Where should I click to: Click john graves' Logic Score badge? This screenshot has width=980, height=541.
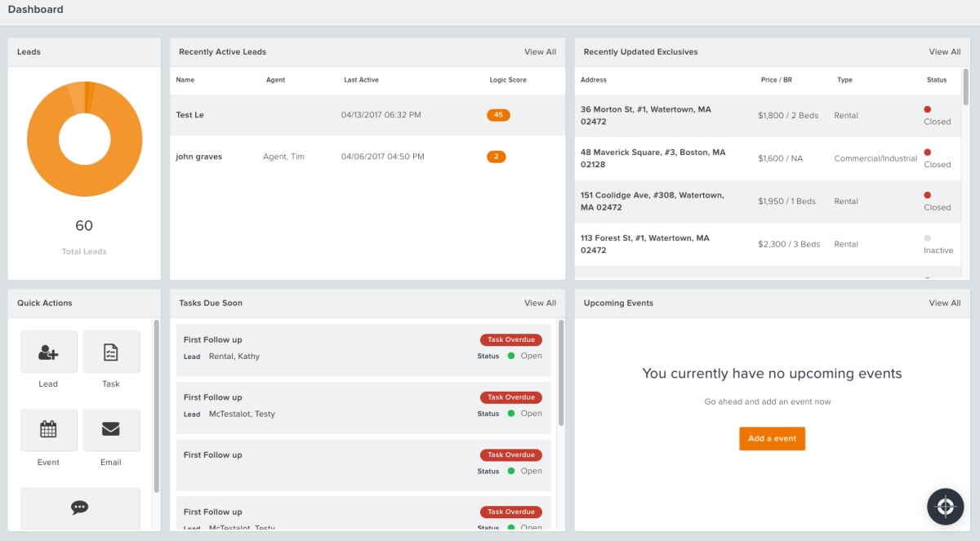click(x=496, y=156)
